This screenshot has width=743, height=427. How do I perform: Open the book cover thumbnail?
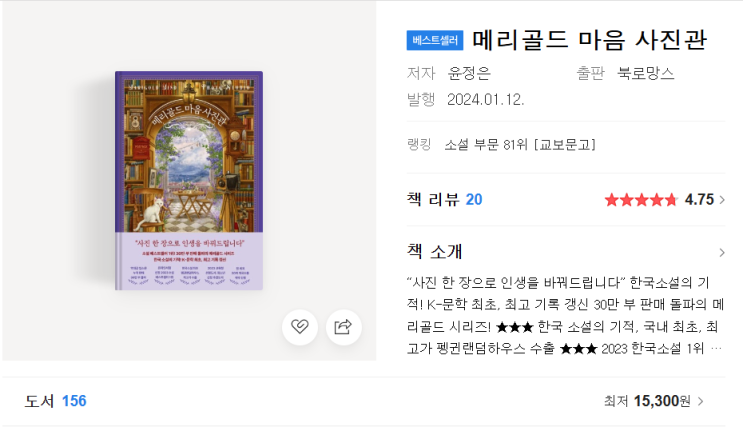(189, 181)
